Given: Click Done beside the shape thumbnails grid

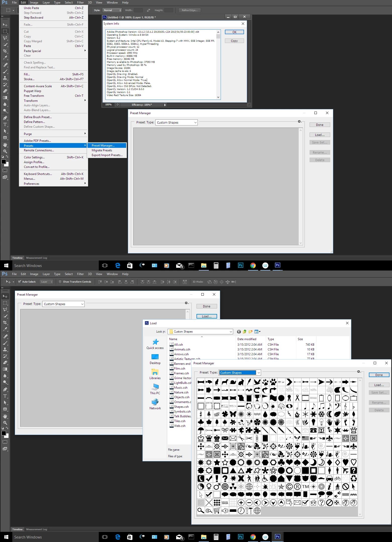Looking at the screenshot, I should point(379,375).
